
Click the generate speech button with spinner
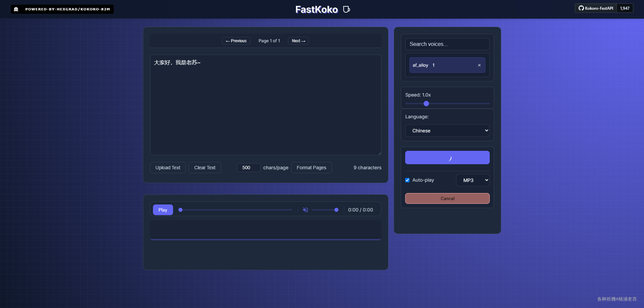point(447,158)
